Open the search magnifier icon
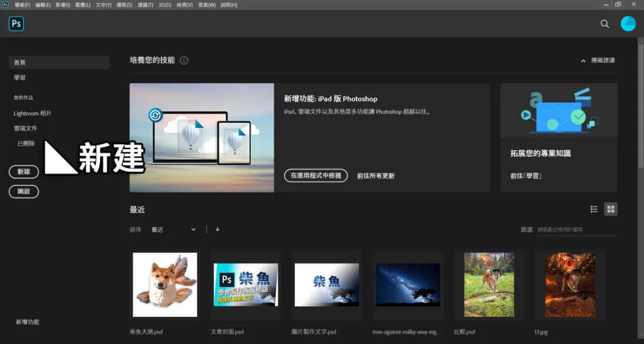Image resolution: width=644 pixels, height=344 pixels. (604, 24)
